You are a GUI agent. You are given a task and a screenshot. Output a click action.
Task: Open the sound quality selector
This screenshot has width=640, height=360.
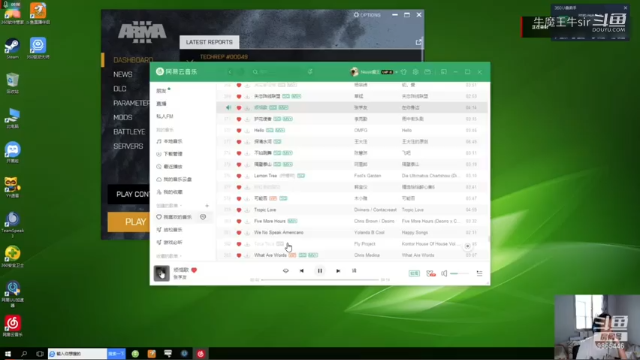click(414, 273)
